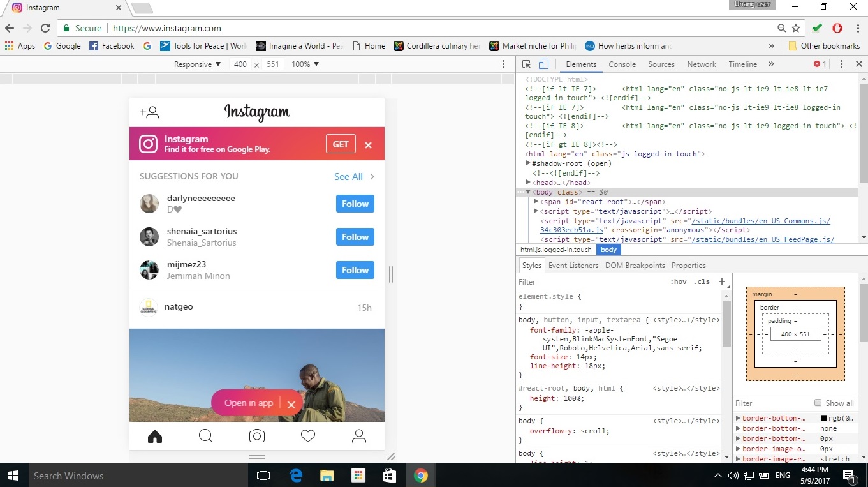868x487 pixels.
Task: Open the Responsive device dropdown
Action: pyautogui.click(x=197, y=64)
